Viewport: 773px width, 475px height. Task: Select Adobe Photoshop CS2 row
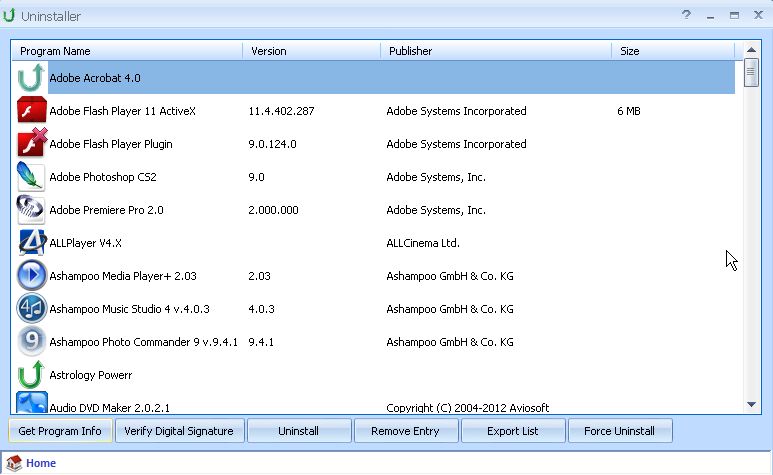click(x=373, y=177)
